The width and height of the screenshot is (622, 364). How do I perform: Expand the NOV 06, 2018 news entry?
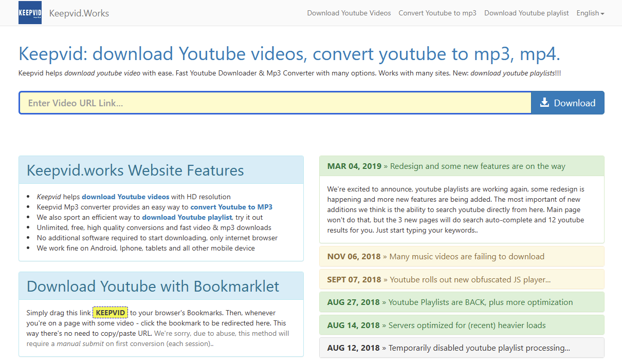[x=462, y=256]
